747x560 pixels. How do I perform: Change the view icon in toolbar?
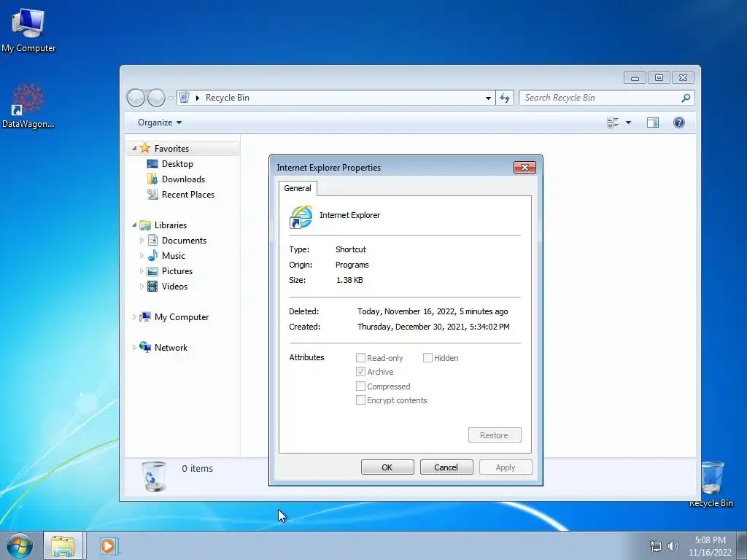pyautogui.click(x=613, y=122)
